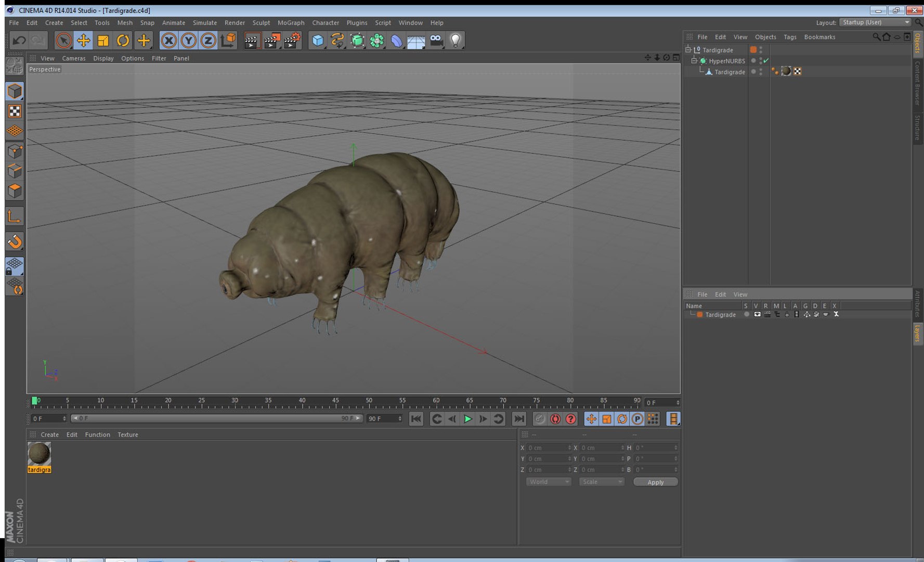Select the Move tool in top toolbar
Image resolution: width=924 pixels, height=562 pixels.
[83, 41]
